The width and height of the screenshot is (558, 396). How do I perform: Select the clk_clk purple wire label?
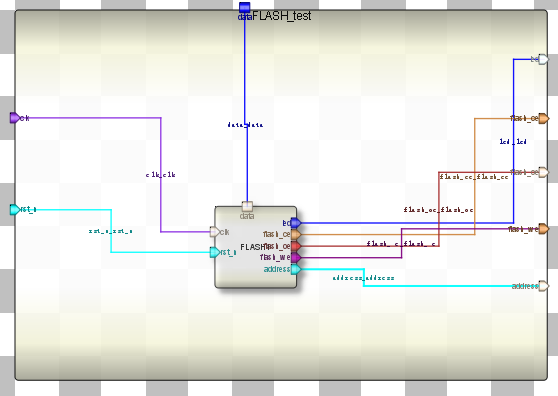pos(160,175)
